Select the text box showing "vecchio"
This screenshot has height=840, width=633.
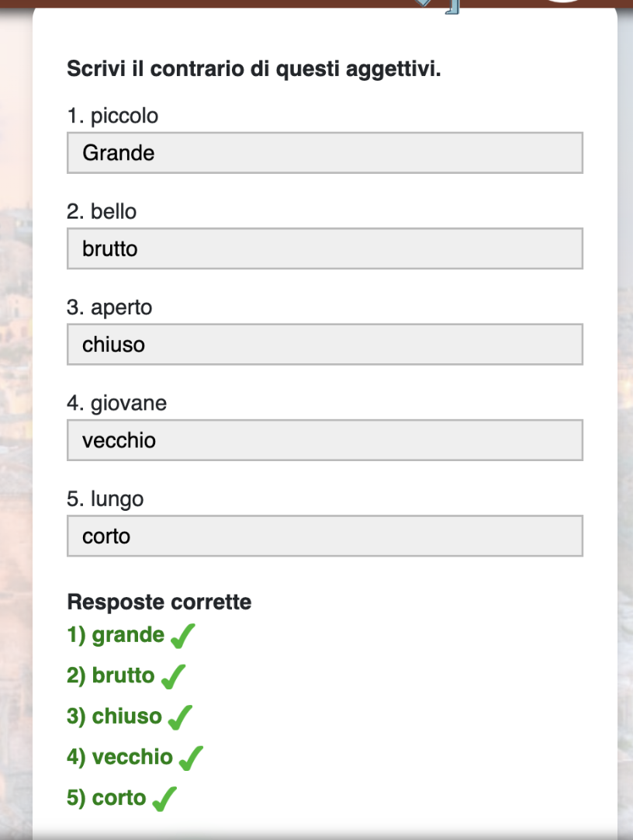(324, 440)
